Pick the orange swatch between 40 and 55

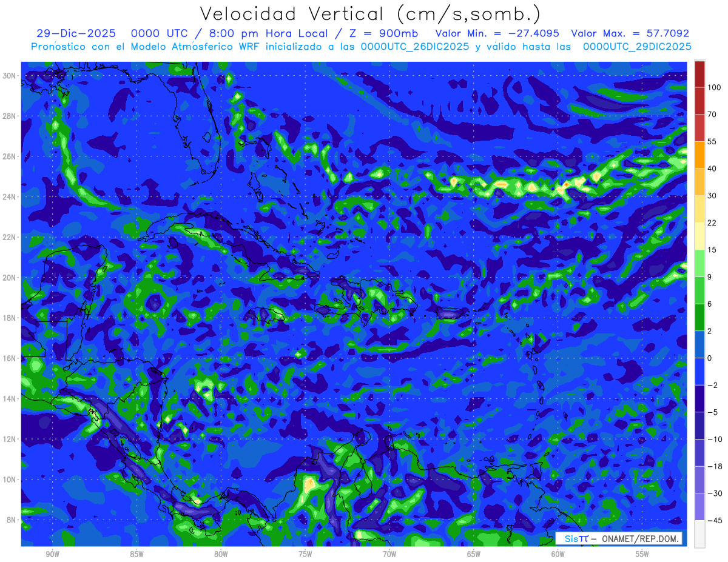699,155
